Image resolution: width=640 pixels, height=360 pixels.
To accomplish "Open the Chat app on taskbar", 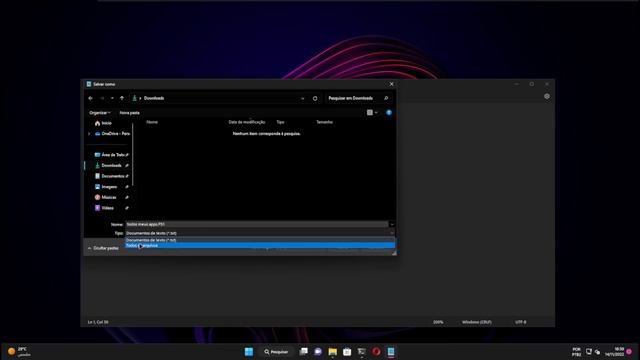I will (318, 352).
